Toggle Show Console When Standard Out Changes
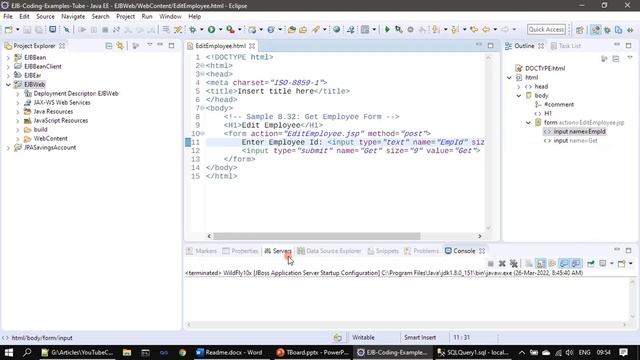 coord(564,264)
